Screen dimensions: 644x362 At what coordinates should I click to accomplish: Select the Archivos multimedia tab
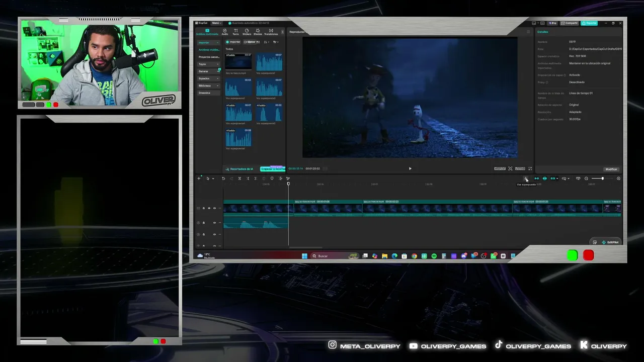tap(207, 32)
